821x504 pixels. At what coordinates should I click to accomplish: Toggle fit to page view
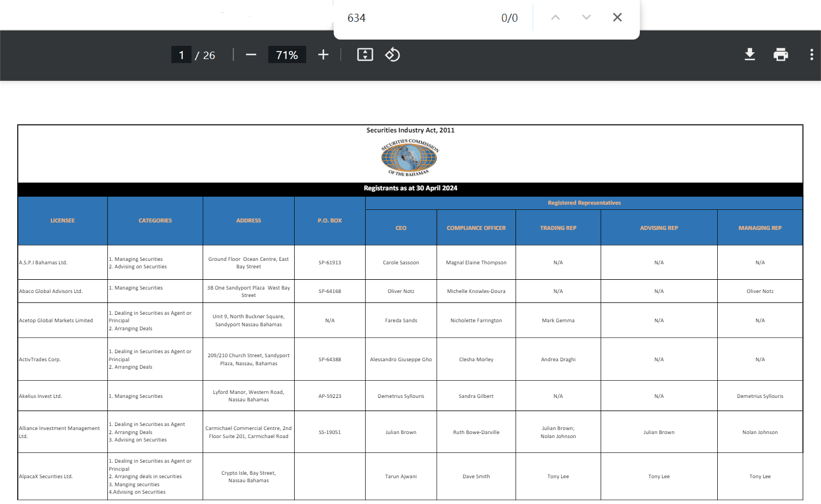click(x=365, y=54)
